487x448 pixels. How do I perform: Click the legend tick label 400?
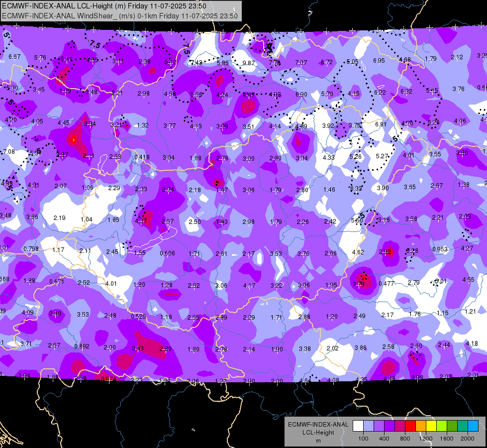tap(384, 439)
